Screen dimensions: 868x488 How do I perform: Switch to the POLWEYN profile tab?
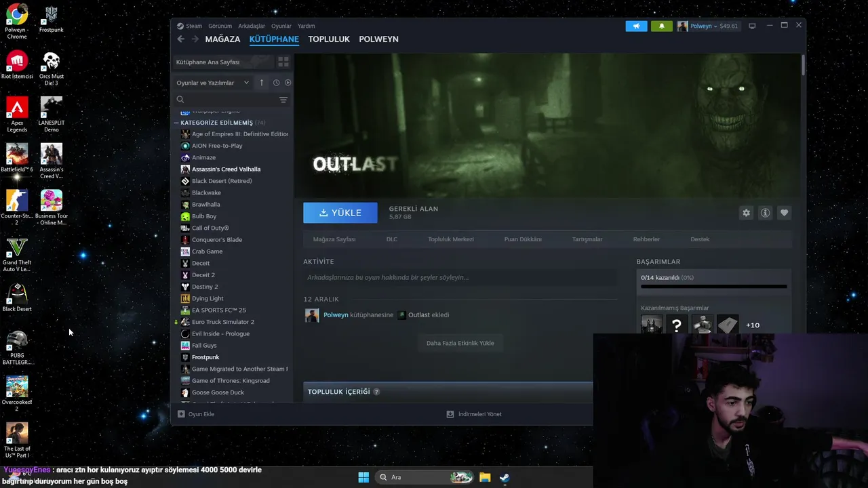coord(378,39)
